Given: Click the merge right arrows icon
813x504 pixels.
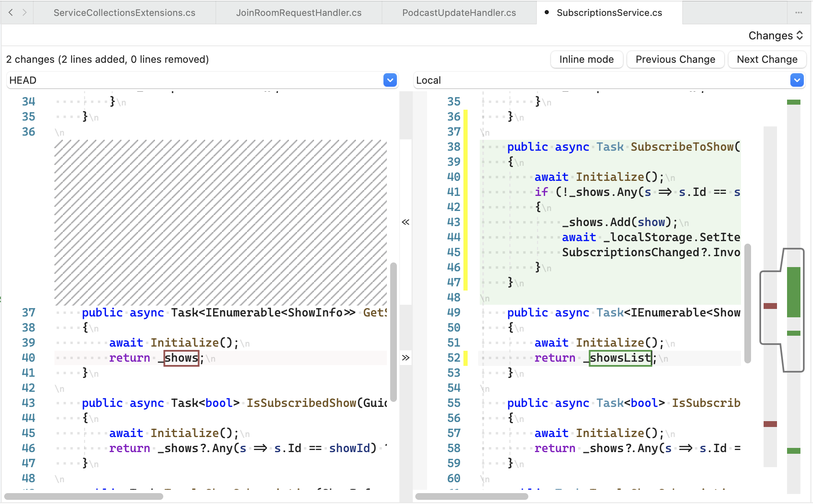Looking at the screenshot, I should [x=406, y=358].
